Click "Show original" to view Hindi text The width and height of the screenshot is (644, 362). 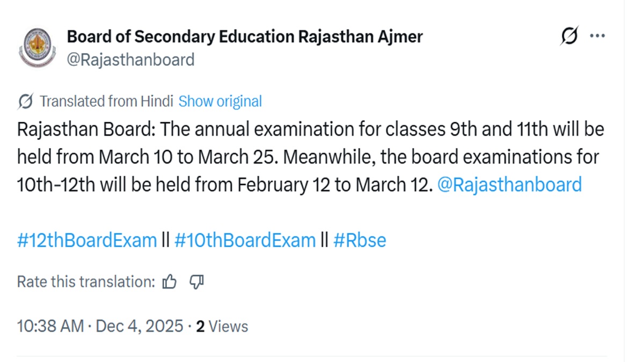pyautogui.click(x=220, y=101)
